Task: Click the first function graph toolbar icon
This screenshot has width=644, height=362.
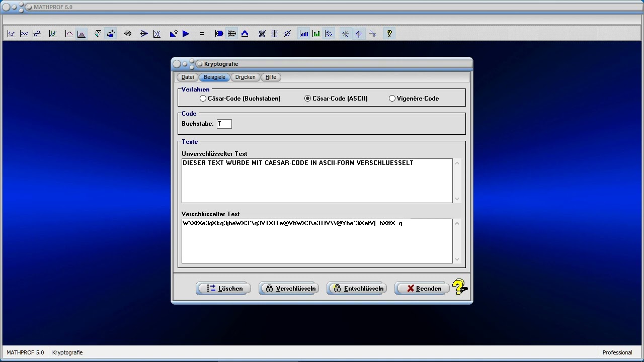Action: [x=11, y=34]
